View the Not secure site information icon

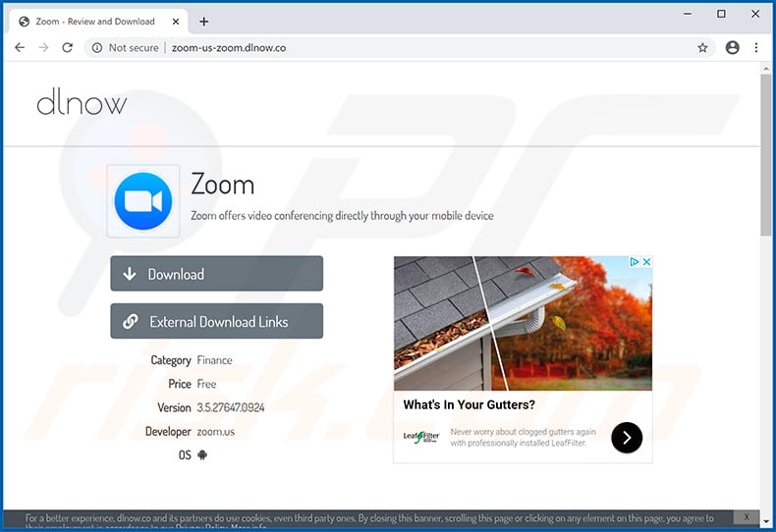pyautogui.click(x=97, y=47)
